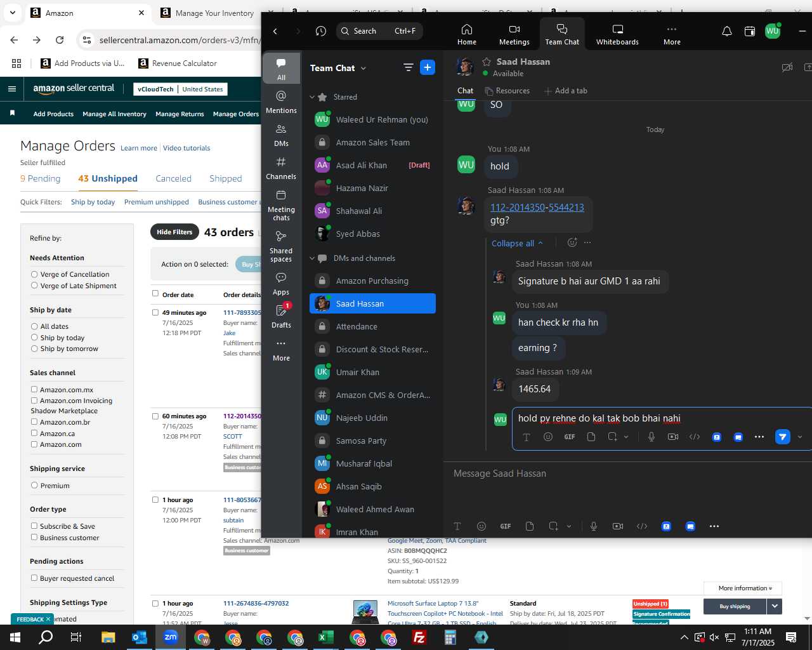This screenshot has width=812, height=650.
Task: Open Drafts in Zoom sidebar
Action: [281, 316]
